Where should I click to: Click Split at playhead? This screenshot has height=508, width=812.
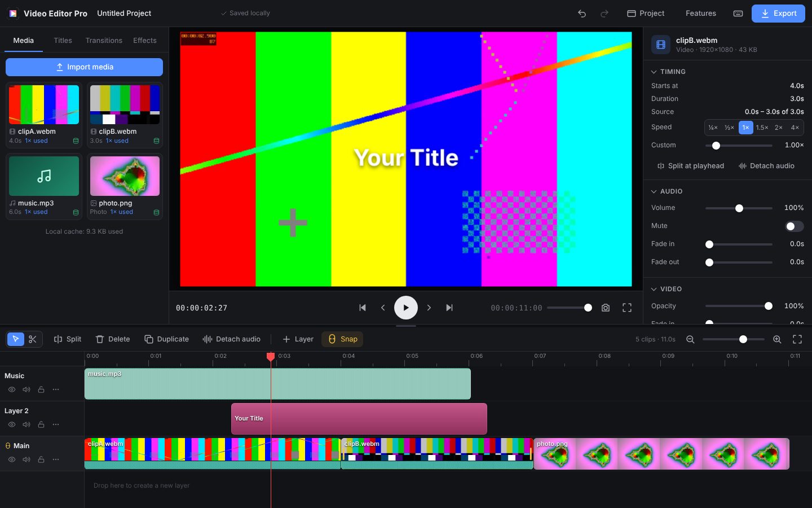click(690, 166)
